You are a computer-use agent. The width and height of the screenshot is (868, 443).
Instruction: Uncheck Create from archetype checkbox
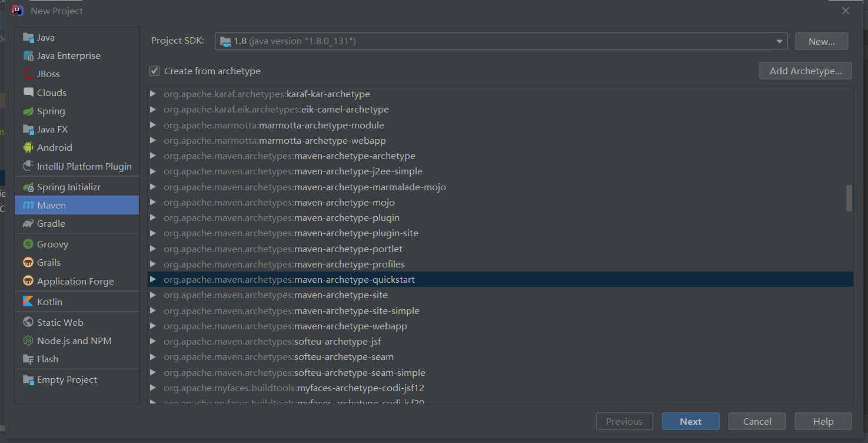(155, 71)
